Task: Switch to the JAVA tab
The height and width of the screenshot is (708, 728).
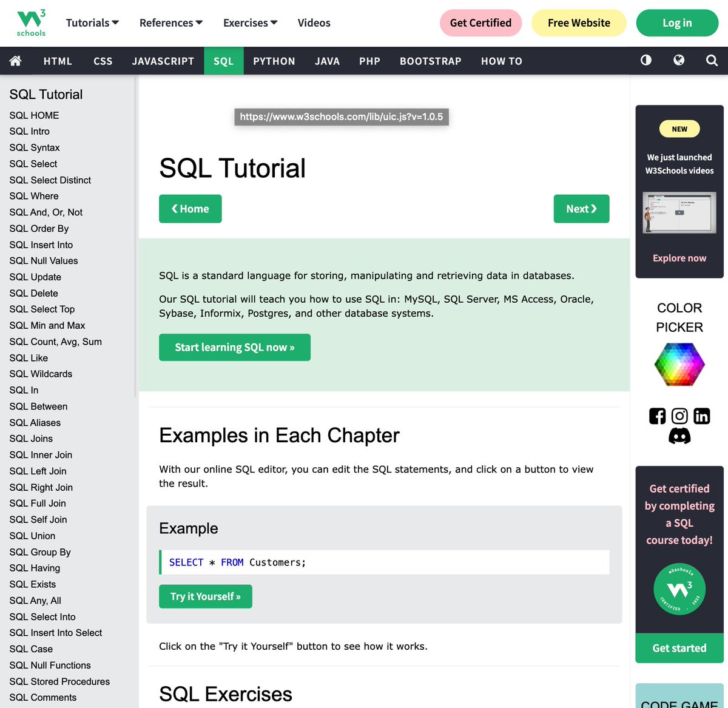Action: (x=327, y=61)
